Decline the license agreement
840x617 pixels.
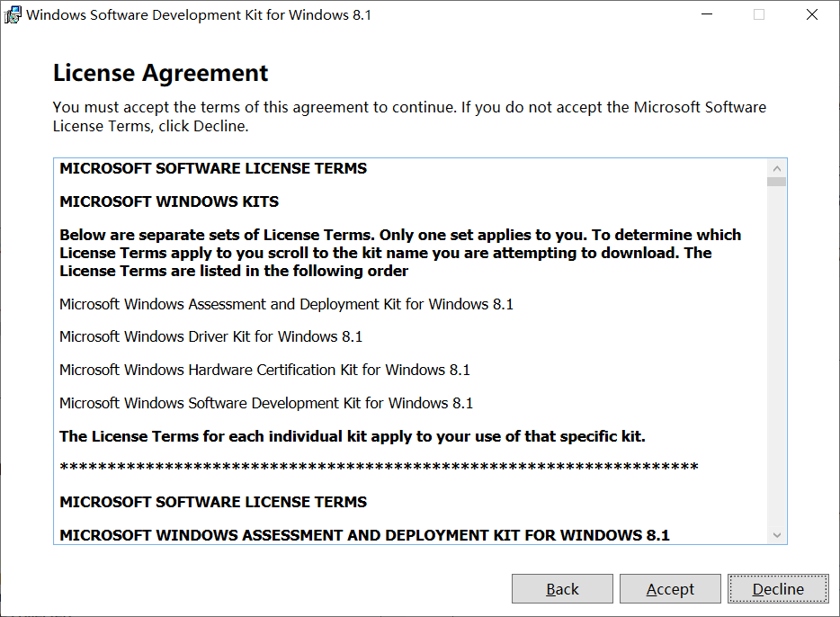coord(778,589)
